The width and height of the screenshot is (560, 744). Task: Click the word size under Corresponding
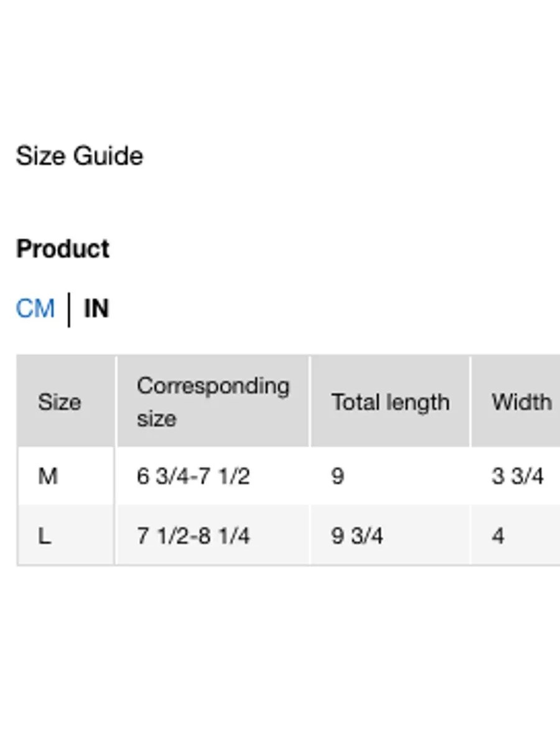157,419
